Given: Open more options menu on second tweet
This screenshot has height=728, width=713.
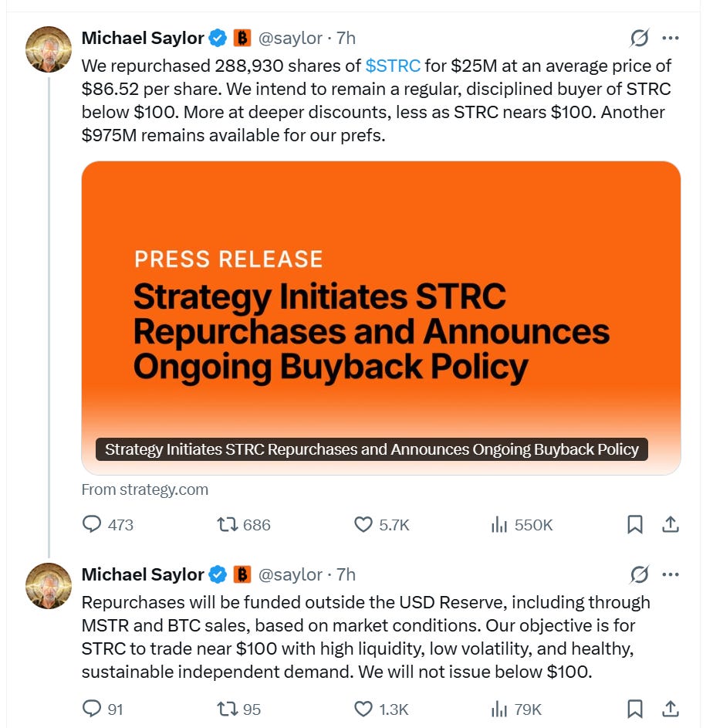Looking at the screenshot, I should click(x=671, y=575).
